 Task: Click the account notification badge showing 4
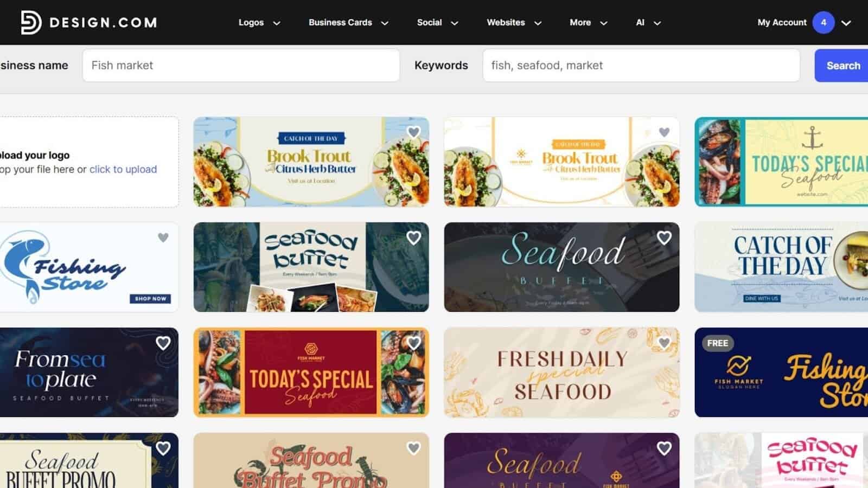coord(824,22)
